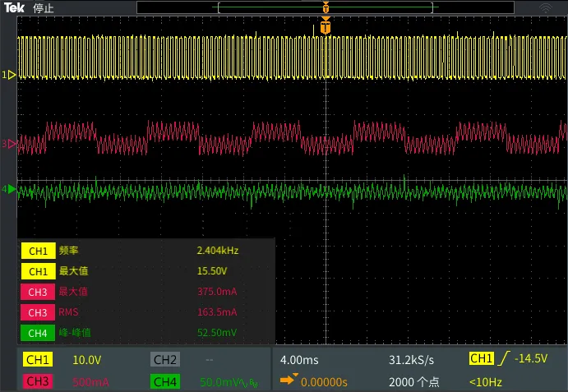The width and height of the screenshot is (568, 392).
Task: Click the 峰-峰值 measurement label
Action: 75,332
